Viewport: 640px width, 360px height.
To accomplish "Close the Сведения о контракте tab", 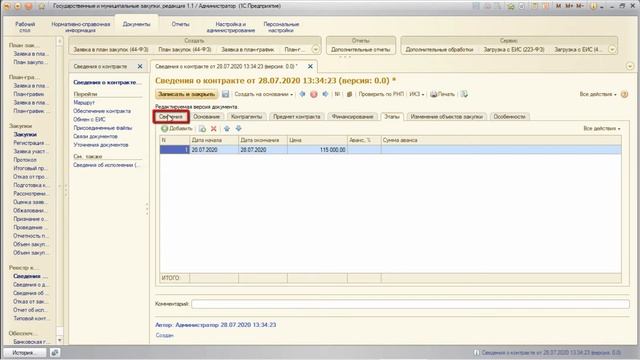I will (140, 66).
